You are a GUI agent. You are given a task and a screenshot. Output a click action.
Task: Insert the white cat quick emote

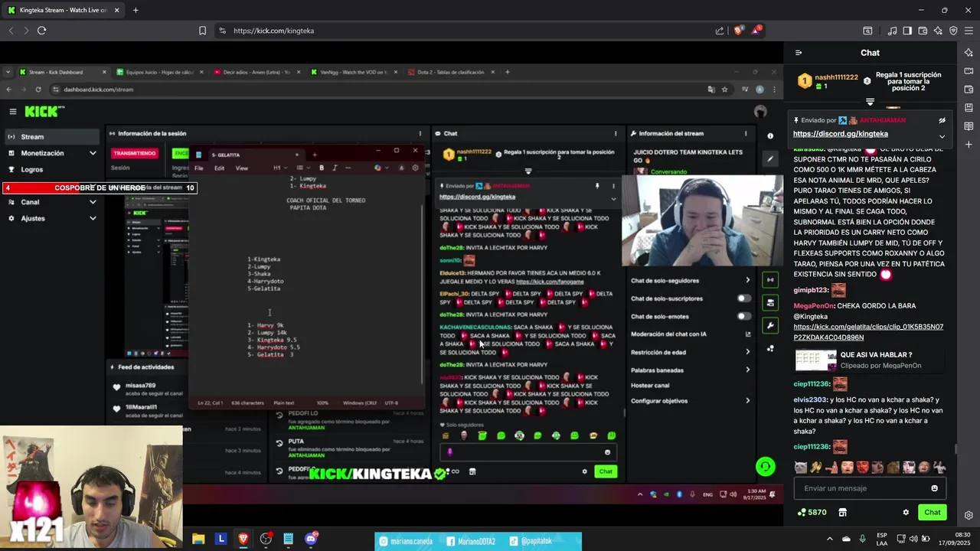coord(801,468)
